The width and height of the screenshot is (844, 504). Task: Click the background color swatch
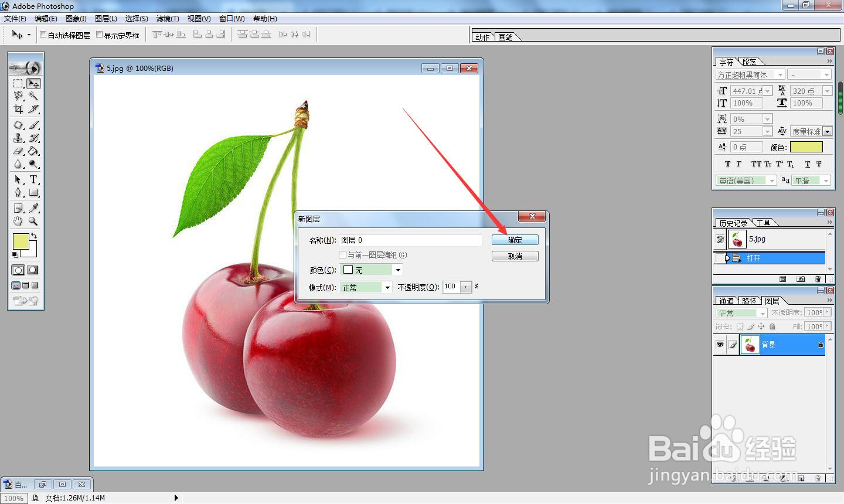(32, 252)
